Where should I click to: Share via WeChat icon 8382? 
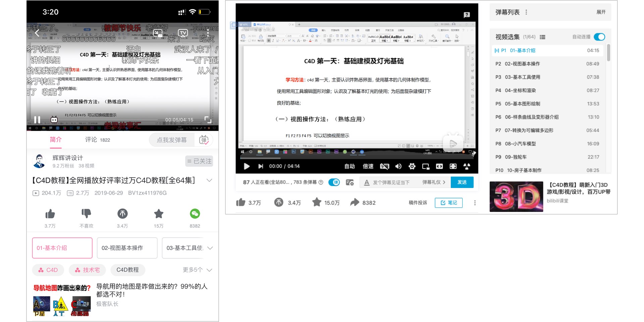coord(195,214)
